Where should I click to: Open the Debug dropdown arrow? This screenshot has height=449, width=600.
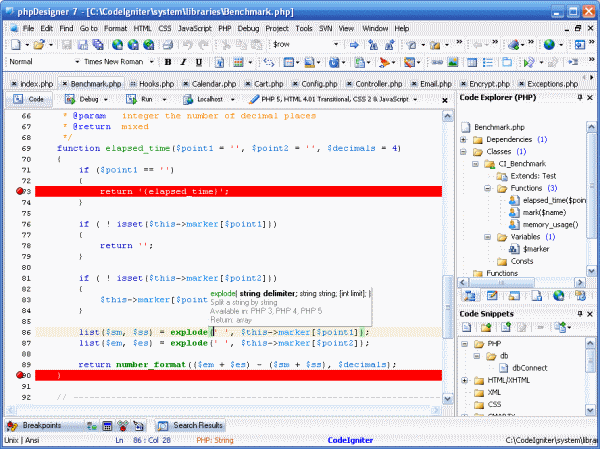106,100
